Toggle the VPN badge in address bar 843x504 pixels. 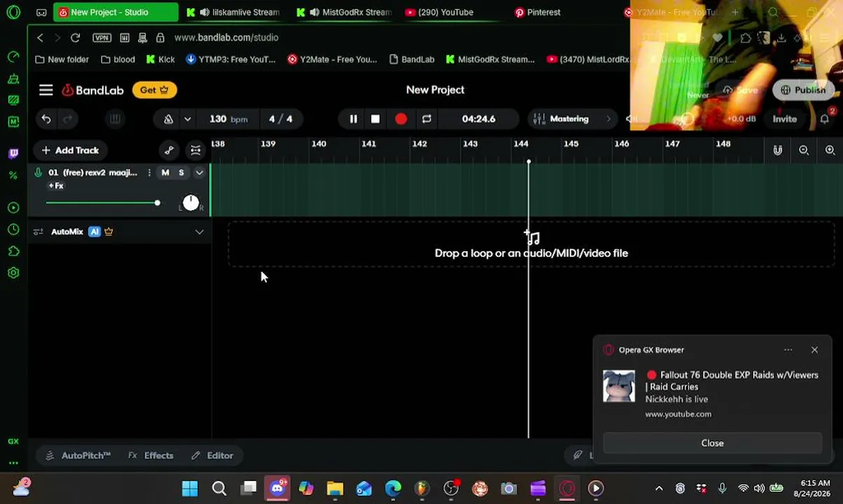102,38
